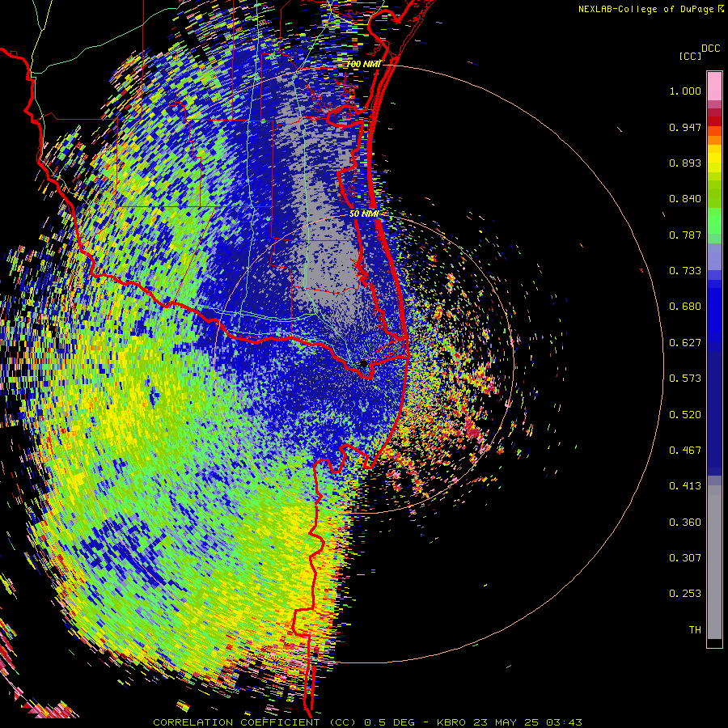Image resolution: width=728 pixels, height=728 pixels.
Task: Click the 50 NMI range ring label
Action: coord(365,214)
